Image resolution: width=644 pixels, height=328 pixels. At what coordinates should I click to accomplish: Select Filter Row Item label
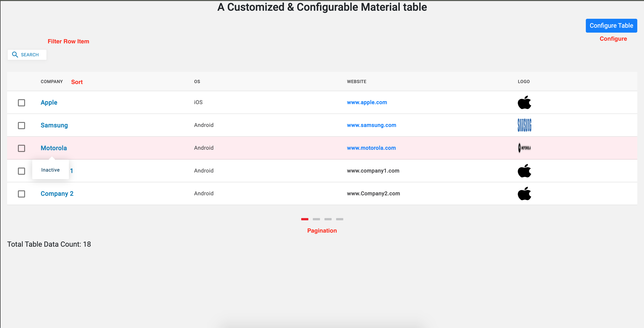[68, 41]
